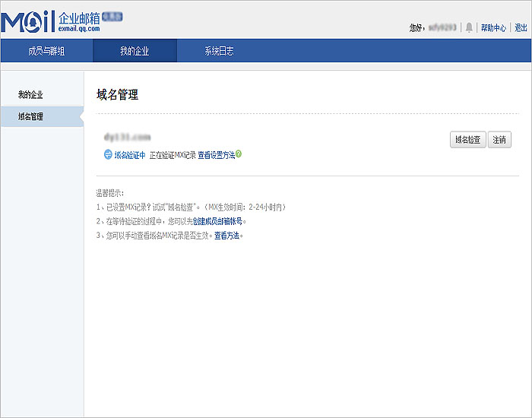Select 我的企业 in the left sidebar

pyautogui.click(x=30, y=95)
